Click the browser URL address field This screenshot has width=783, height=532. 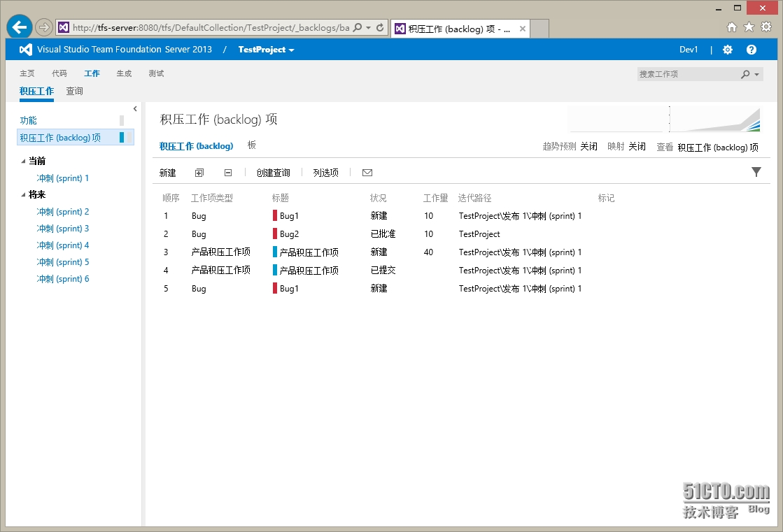[x=211, y=27]
